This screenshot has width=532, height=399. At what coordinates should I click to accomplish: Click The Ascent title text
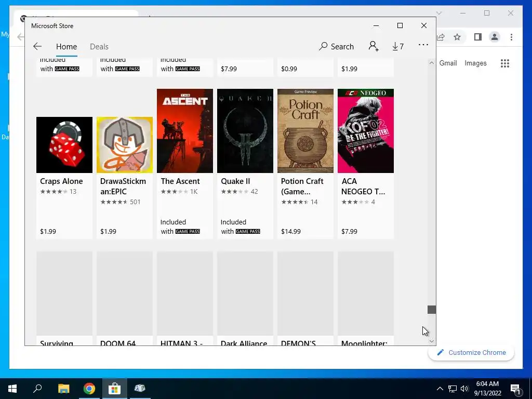(180, 181)
